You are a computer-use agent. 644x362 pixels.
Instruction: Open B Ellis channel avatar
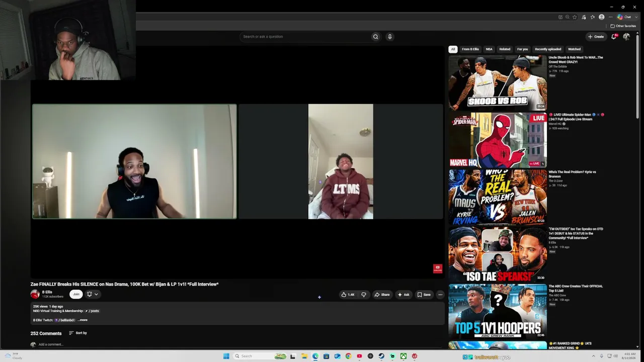(35, 295)
